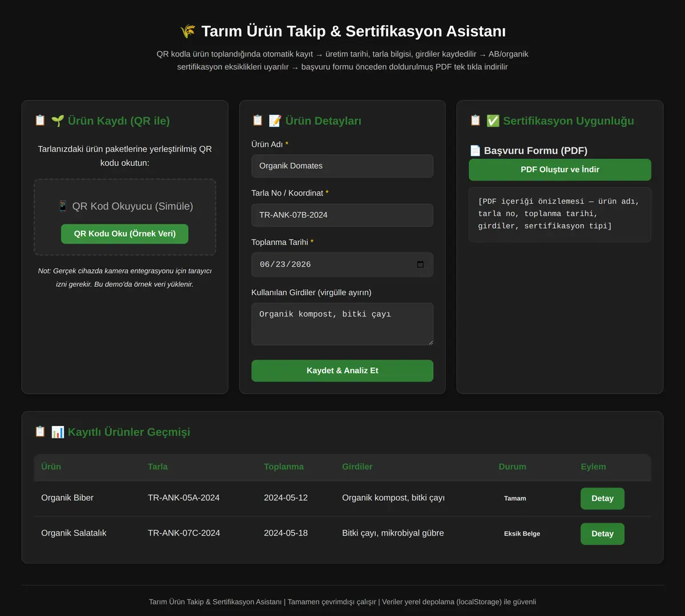Click the memo pencil icon beside Ürün Detayları

coord(275,121)
